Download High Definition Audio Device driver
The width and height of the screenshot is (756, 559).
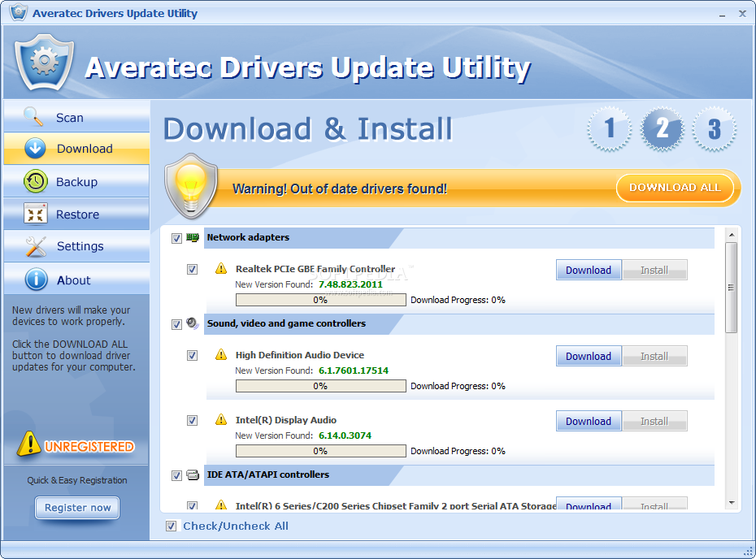click(589, 356)
